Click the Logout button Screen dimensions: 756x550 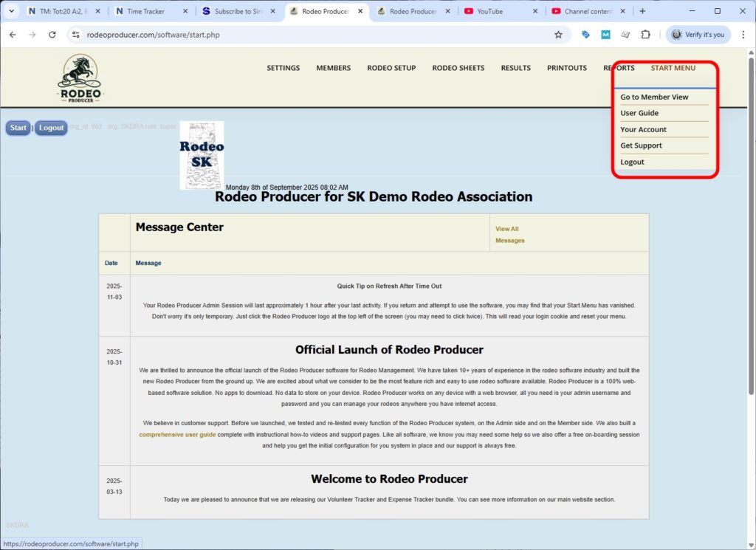pos(50,128)
